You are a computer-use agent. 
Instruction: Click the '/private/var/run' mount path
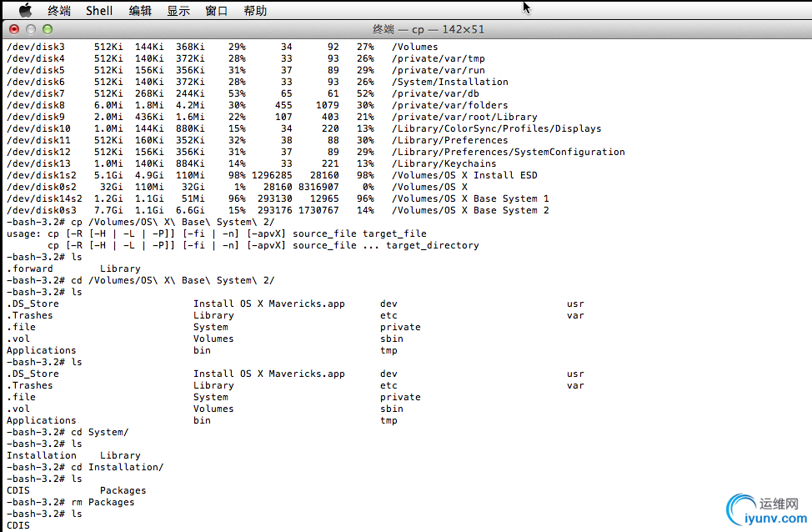[439, 70]
